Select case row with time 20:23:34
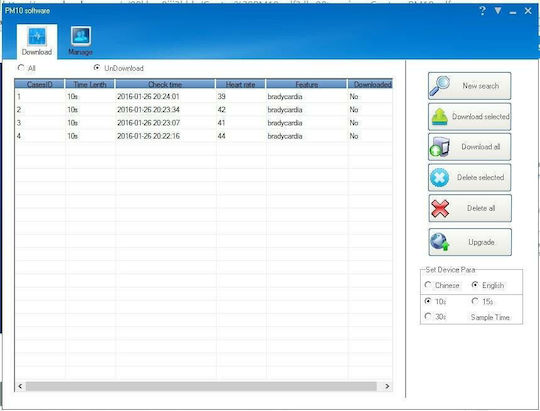Image resolution: width=540 pixels, height=411 pixels. pos(203,110)
